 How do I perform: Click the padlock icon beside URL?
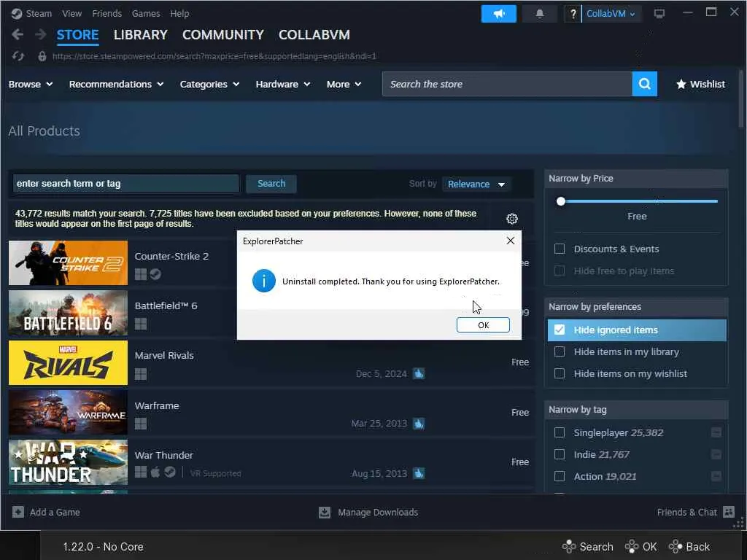[x=42, y=56]
